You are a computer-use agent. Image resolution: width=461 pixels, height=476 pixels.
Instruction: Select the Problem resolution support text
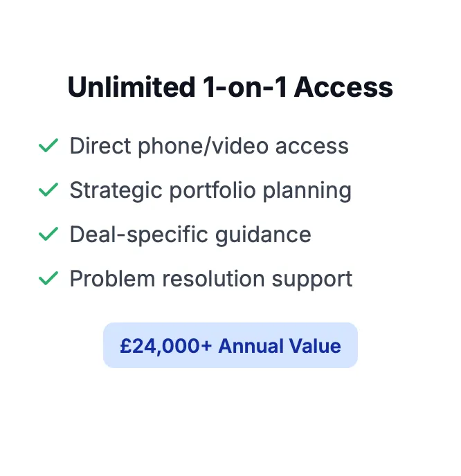coord(211,279)
